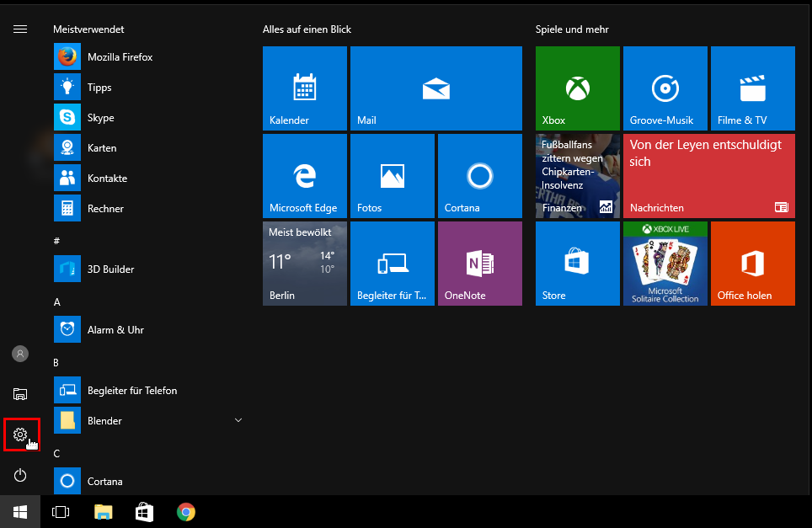812x528 pixels.
Task: Open the Store tile
Action: [x=577, y=264]
